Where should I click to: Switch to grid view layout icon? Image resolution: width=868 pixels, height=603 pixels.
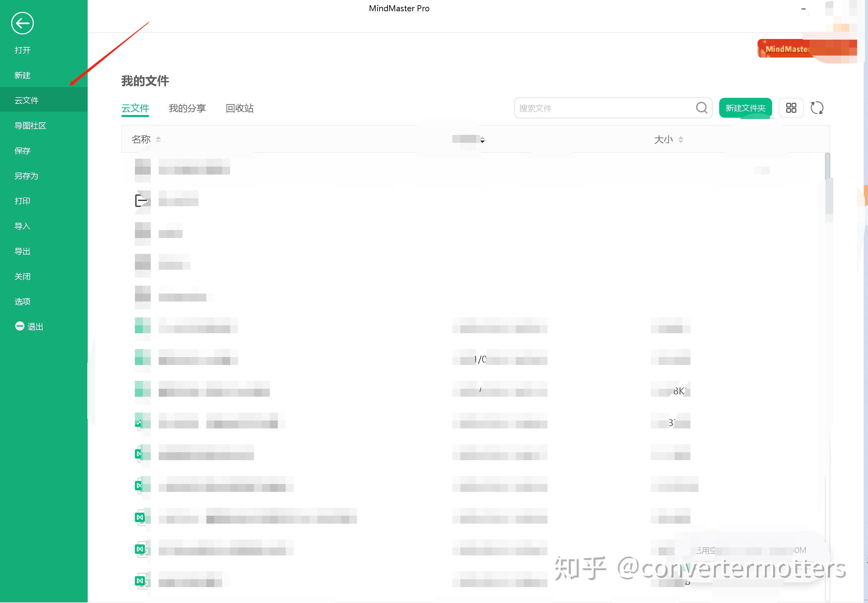coord(791,108)
